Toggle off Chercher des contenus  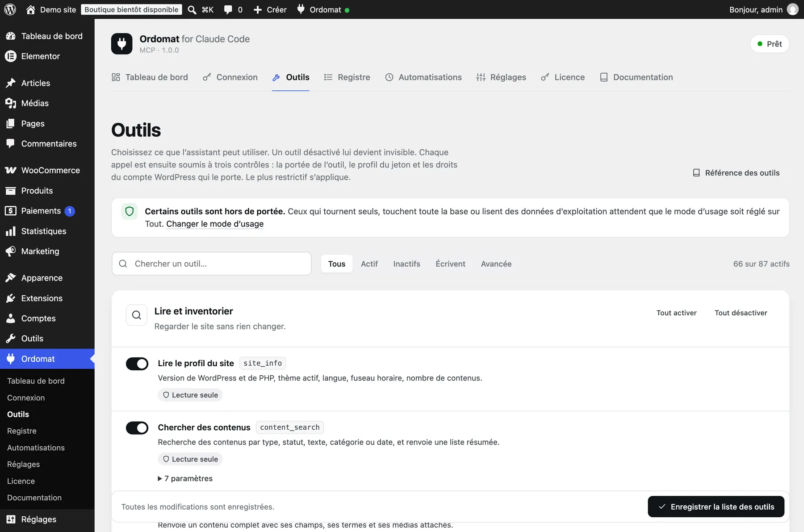(137, 428)
